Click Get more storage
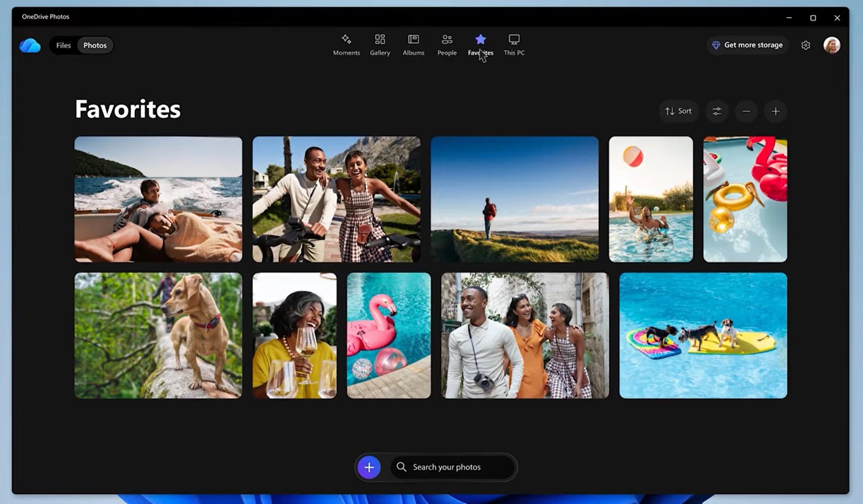Viewport: 863px width, 504px height. point(748,45)
